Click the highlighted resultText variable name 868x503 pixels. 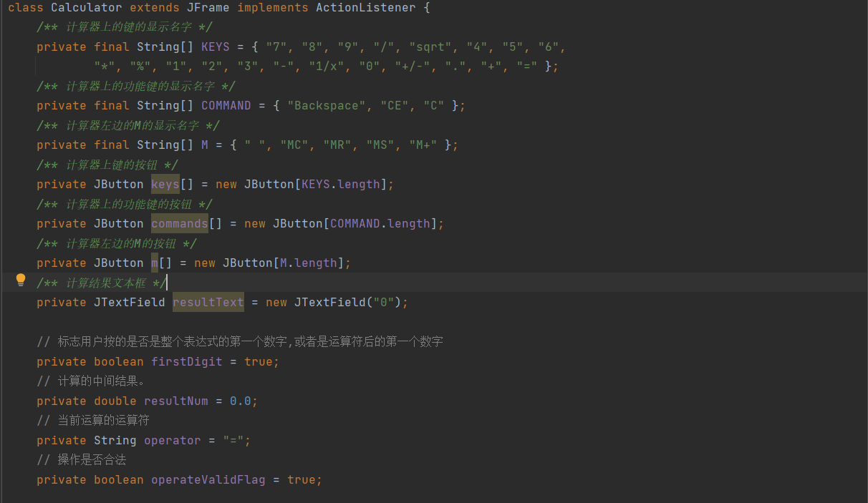pos(208,303)
